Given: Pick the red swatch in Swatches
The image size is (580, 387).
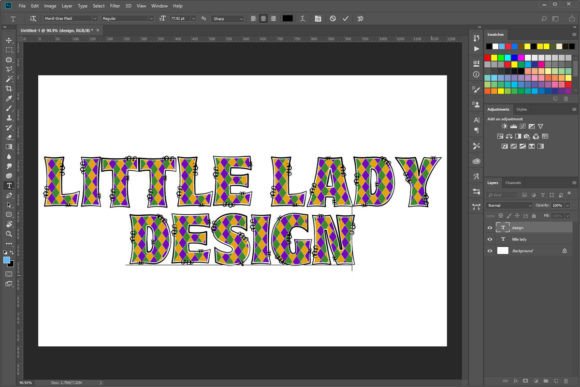Looking at the screenshot, I should [x=487, y=58].
